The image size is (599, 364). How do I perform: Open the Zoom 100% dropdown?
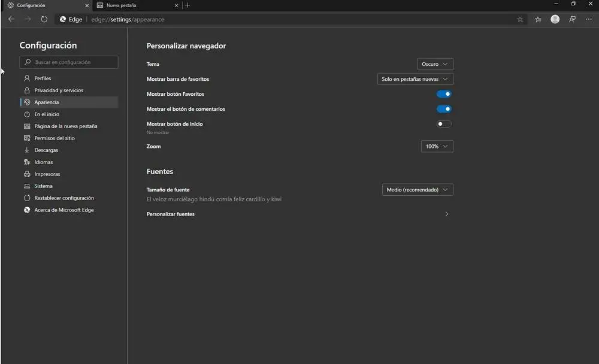(437, 146)
